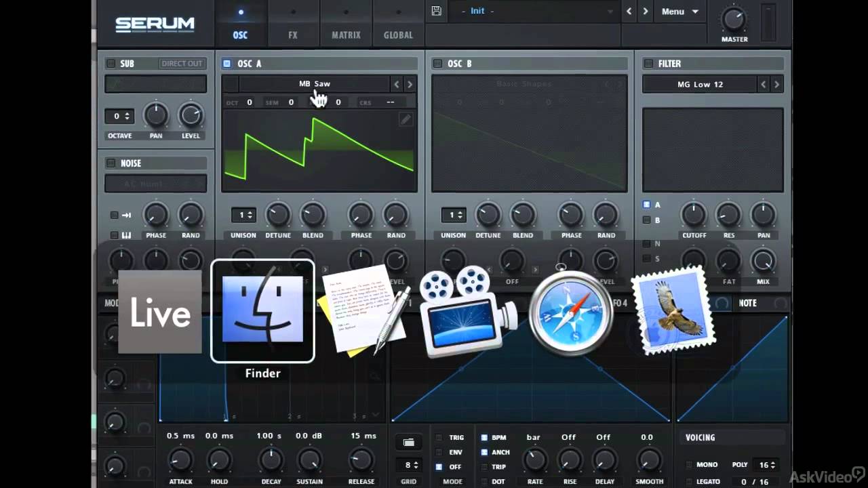Image resolution: width=868 pixels, height=488 pixels.
Task: Switch to the GLOBAL tab
Action: point(398,24)
